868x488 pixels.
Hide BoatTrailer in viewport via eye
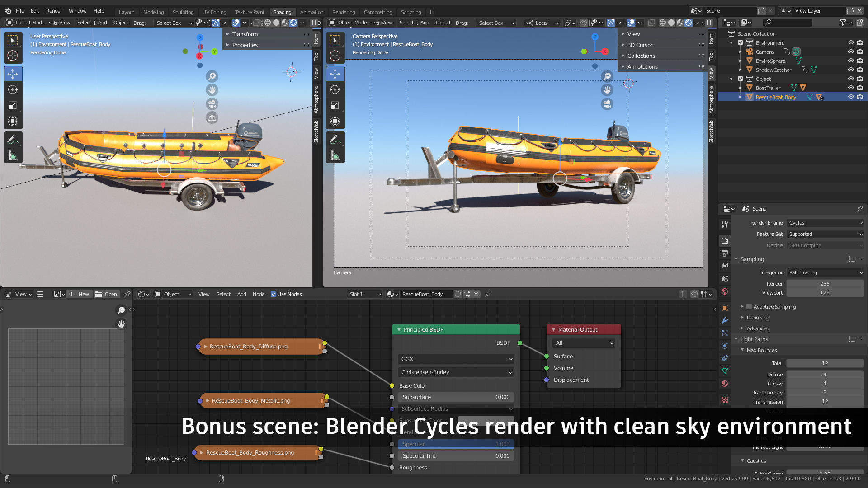coord(851,88)
